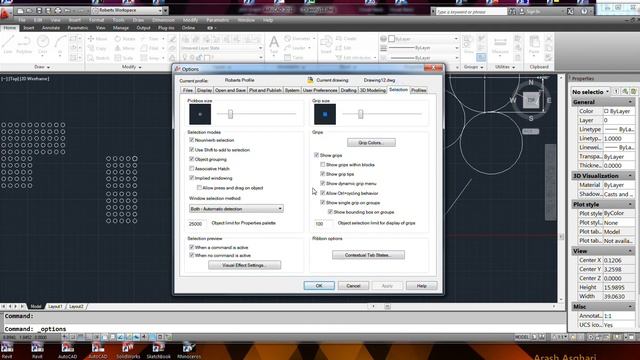Viewport: 640px width, 360px height.
Task: Collapse the Plot style section
Action: [x=631, y=204]
